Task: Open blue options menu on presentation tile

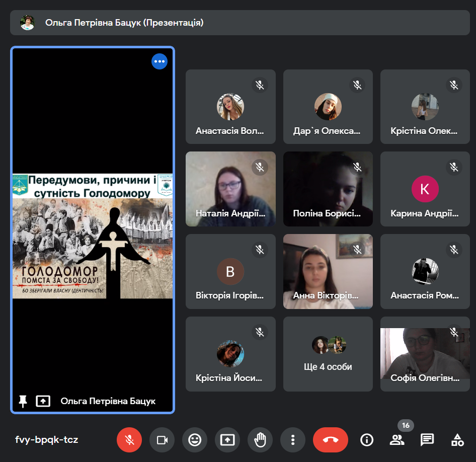Action: (160, 61)
